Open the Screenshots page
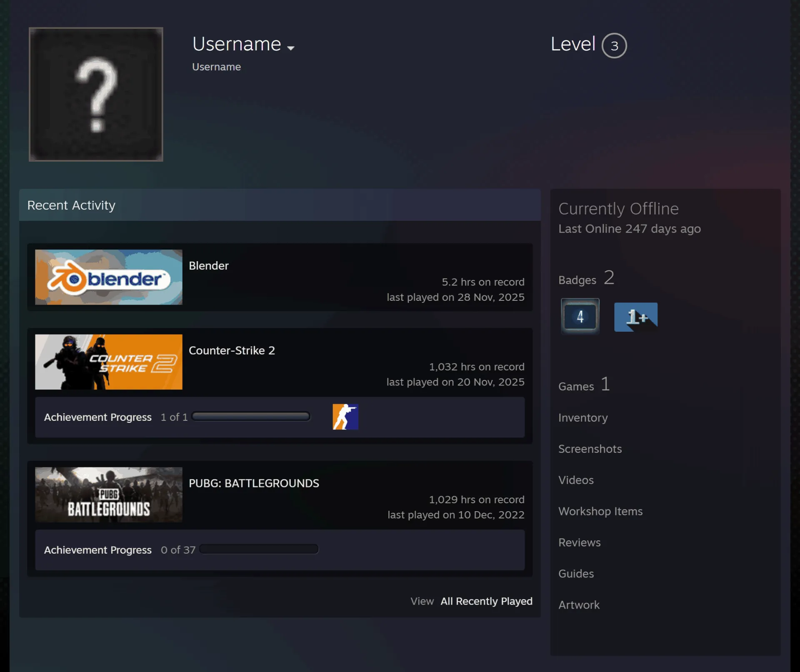 [590, 449]
